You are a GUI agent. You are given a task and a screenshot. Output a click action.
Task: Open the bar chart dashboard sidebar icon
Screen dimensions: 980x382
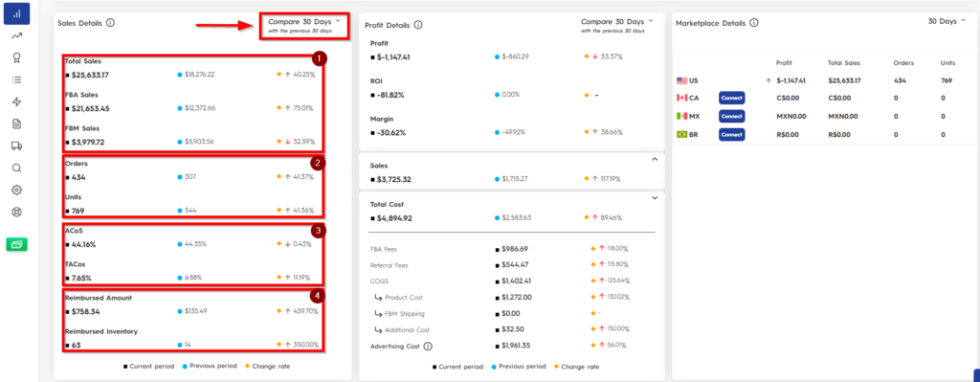17,13
